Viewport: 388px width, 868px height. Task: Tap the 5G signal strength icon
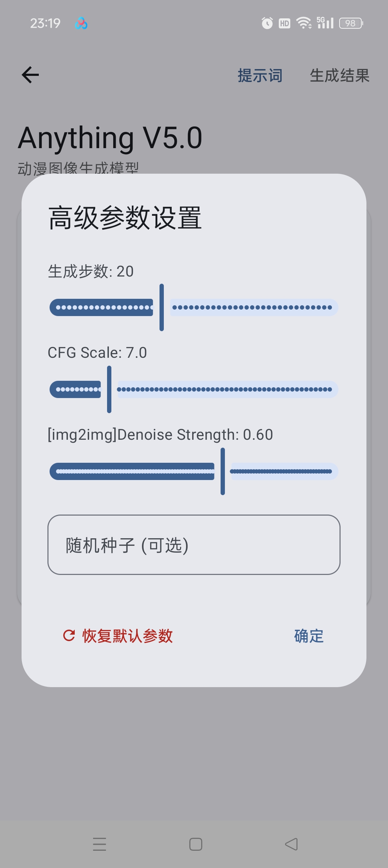(325, 23)
